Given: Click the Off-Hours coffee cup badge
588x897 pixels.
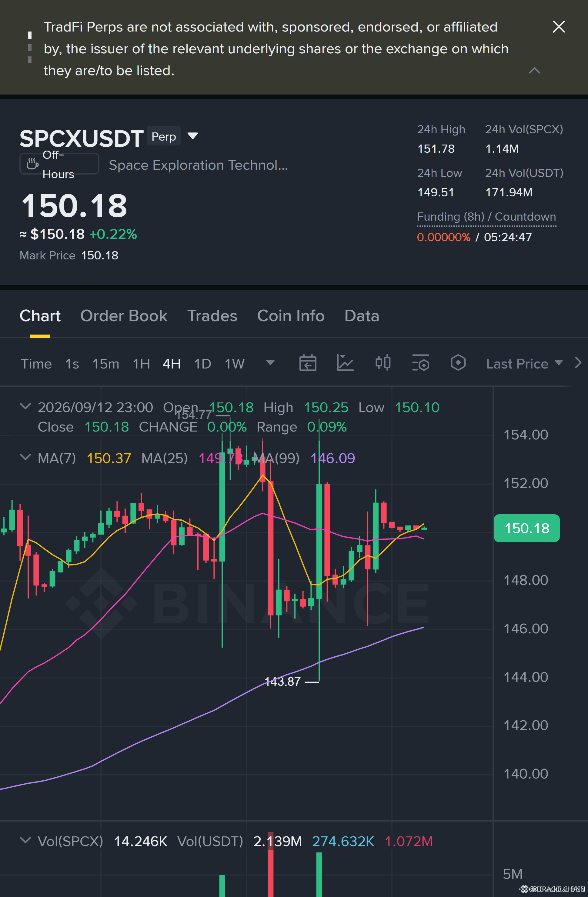Looking at the screenshot, I should click(59, 164).
